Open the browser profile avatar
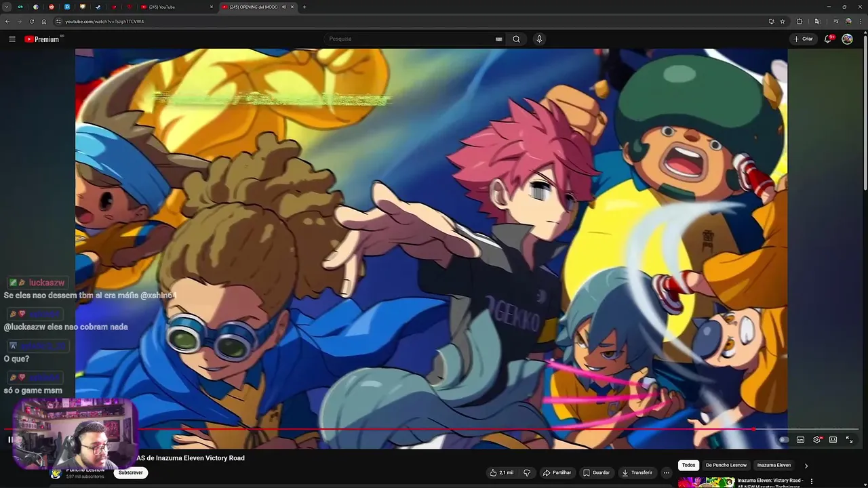The height and width of the screenshot is (488, 868). pos(848,22)
